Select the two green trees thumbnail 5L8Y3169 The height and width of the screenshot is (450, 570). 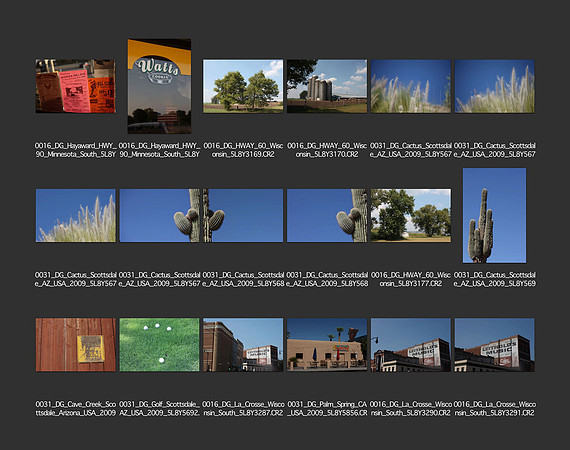[243, 86]
